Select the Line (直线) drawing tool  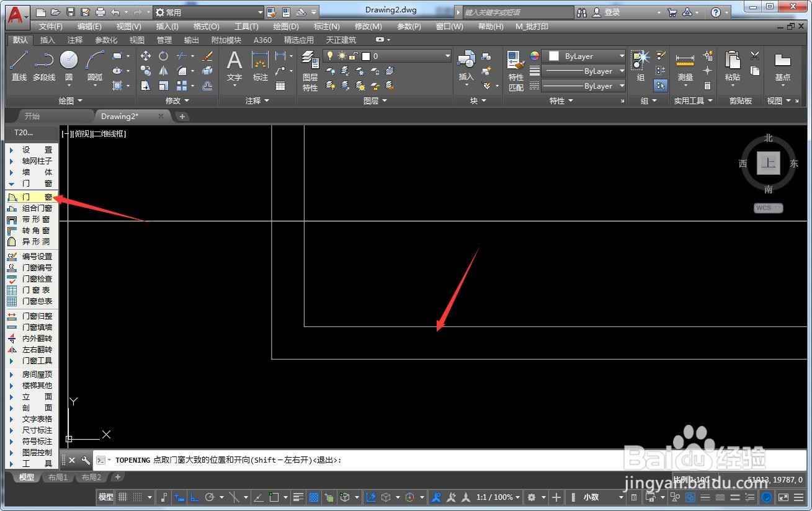(x=19, y=66)
